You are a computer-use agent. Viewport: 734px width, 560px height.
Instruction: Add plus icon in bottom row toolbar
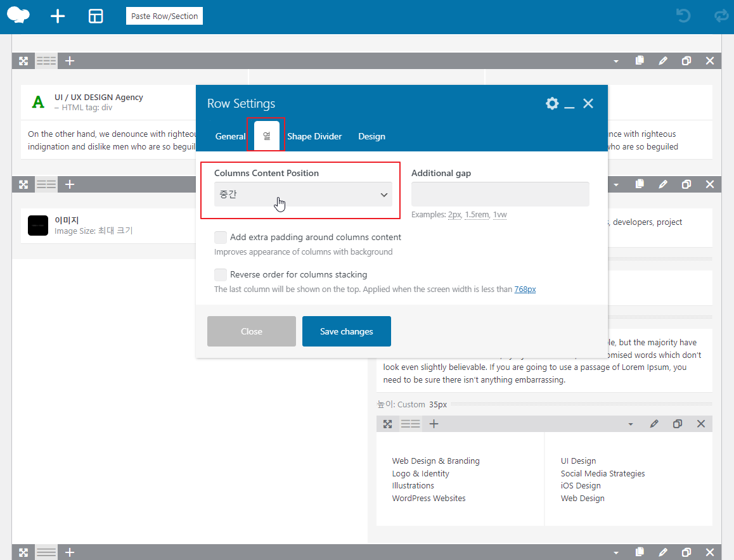tap(70, 552)
